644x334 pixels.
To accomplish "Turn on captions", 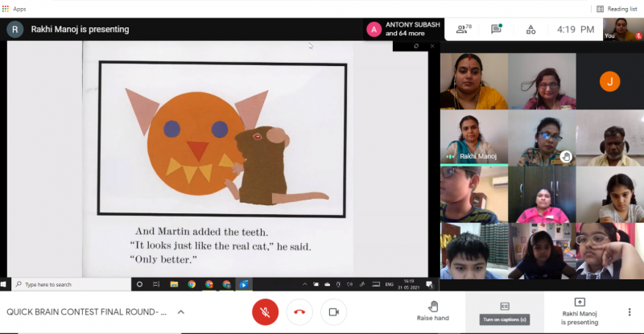I will point(505,307).
